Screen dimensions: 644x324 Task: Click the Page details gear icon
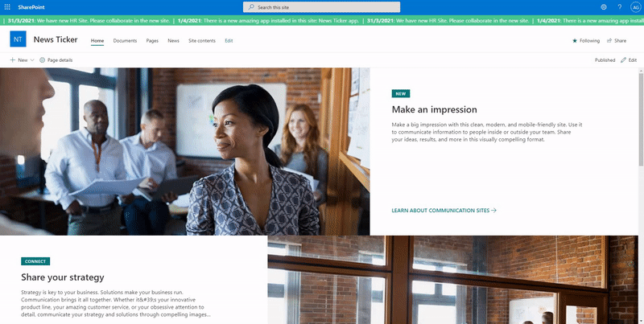(43, 60)
